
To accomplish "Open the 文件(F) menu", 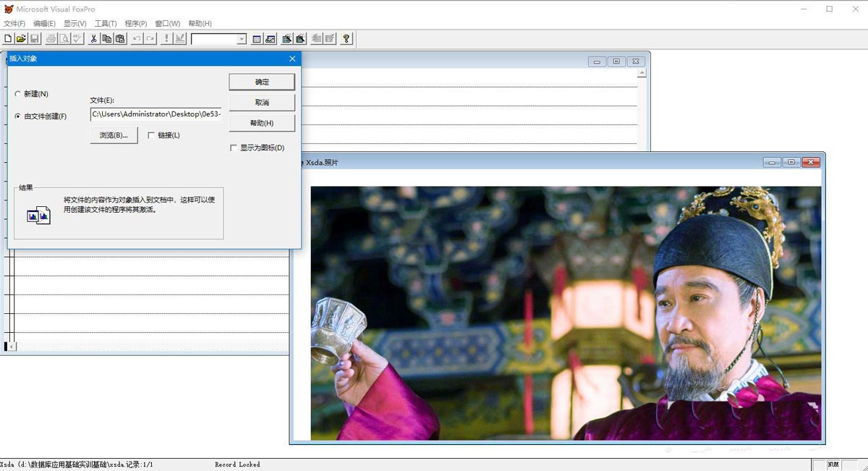I will tap(14, 24).
